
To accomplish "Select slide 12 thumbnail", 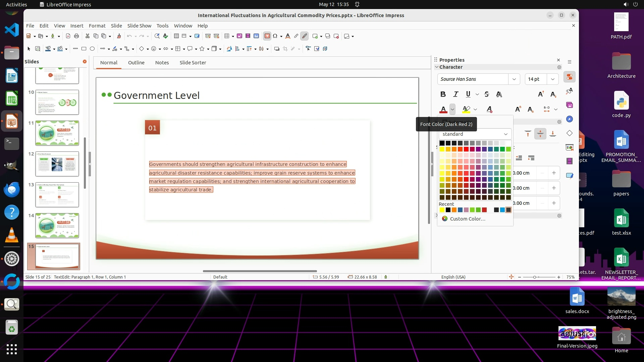I will 57,164.
